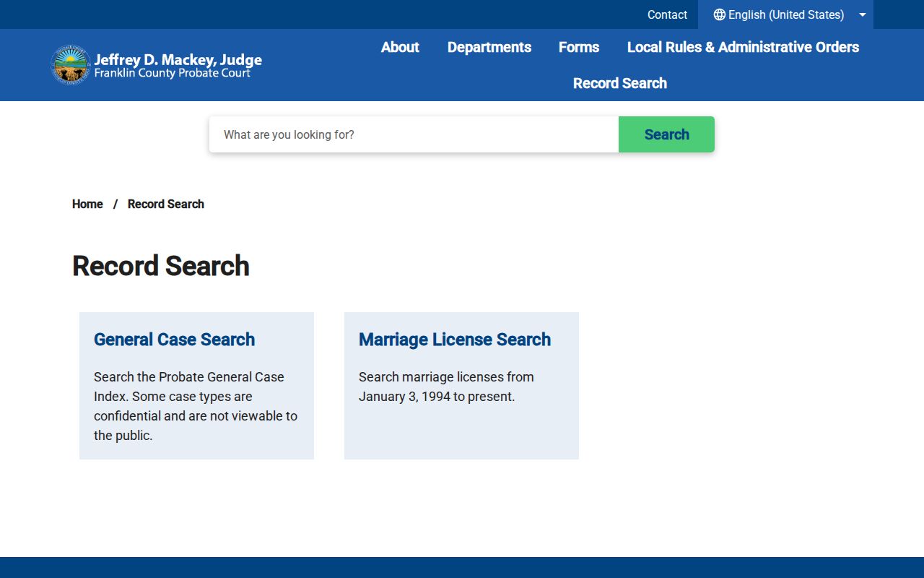Open the Contact link
Image resolution: width=924 pixels, height=578 pixels.
click(667, 14)
